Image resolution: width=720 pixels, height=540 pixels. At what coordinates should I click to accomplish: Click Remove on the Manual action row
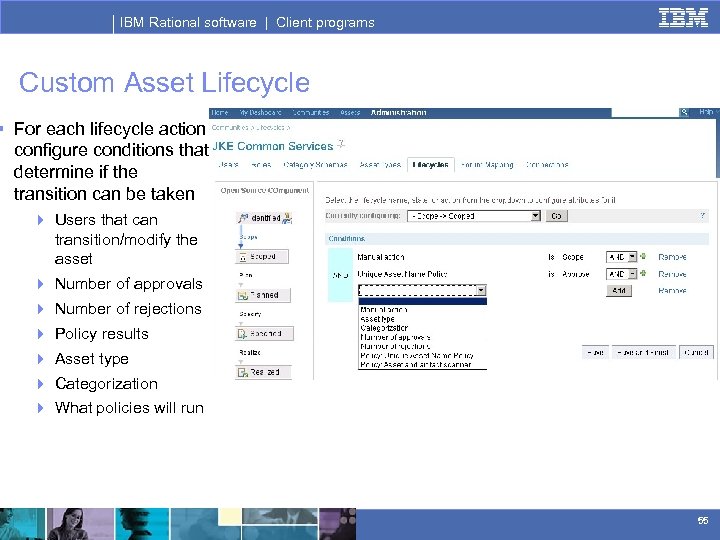[672, 257]
